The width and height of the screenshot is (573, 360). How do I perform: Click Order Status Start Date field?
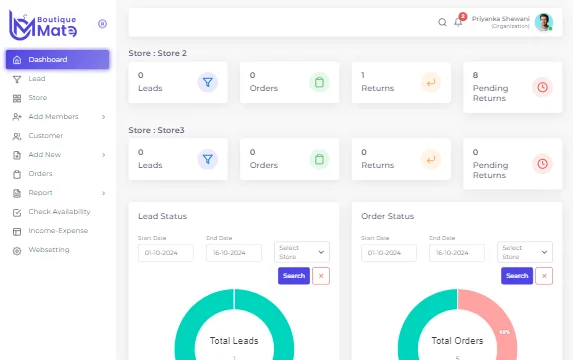tap(389, 253)
